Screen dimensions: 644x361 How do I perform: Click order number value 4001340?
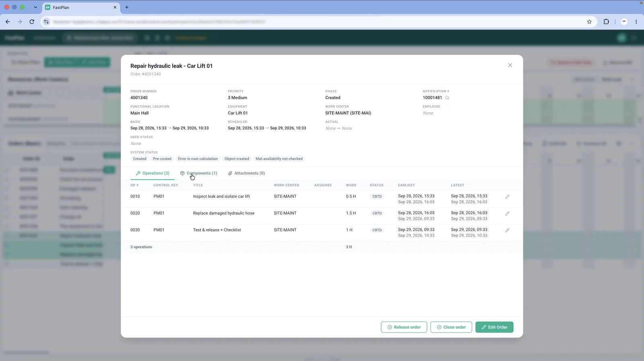pos(139,98)
